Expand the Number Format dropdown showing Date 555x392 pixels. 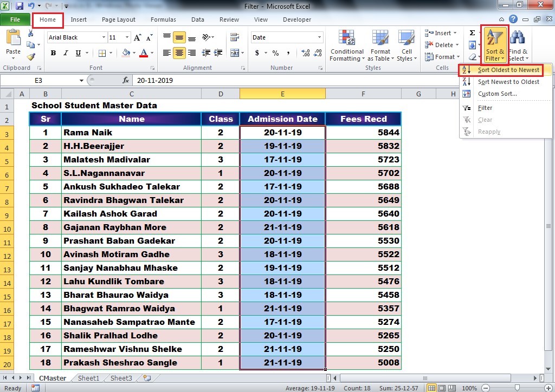click(x=320, y=37)
